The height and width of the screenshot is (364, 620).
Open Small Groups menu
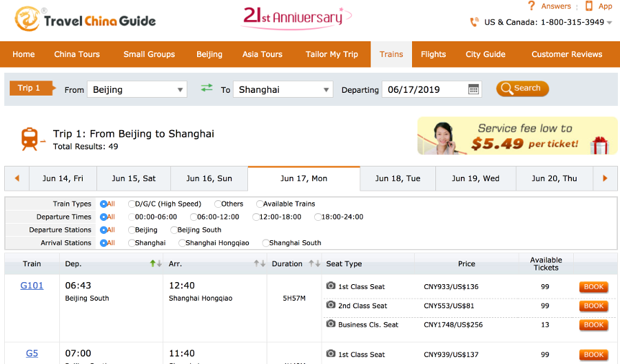pyautogui.click(x=149, y=54)
